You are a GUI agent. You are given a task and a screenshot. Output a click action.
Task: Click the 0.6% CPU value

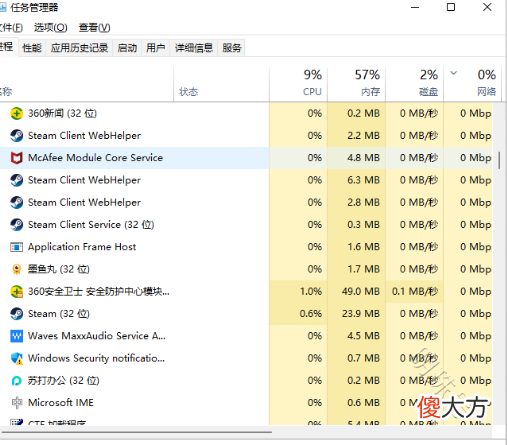pyautogui.click(x=311, y=314)
